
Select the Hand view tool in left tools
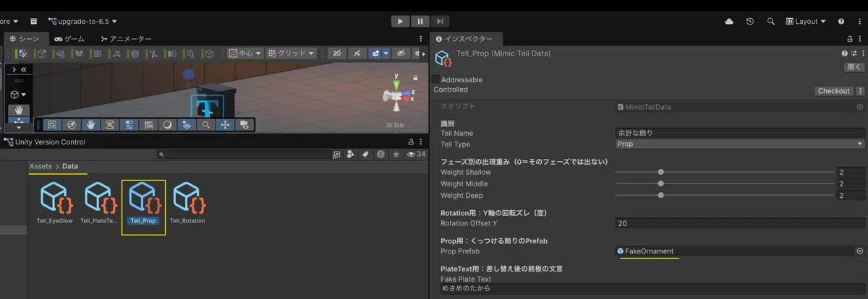point(18,110)
